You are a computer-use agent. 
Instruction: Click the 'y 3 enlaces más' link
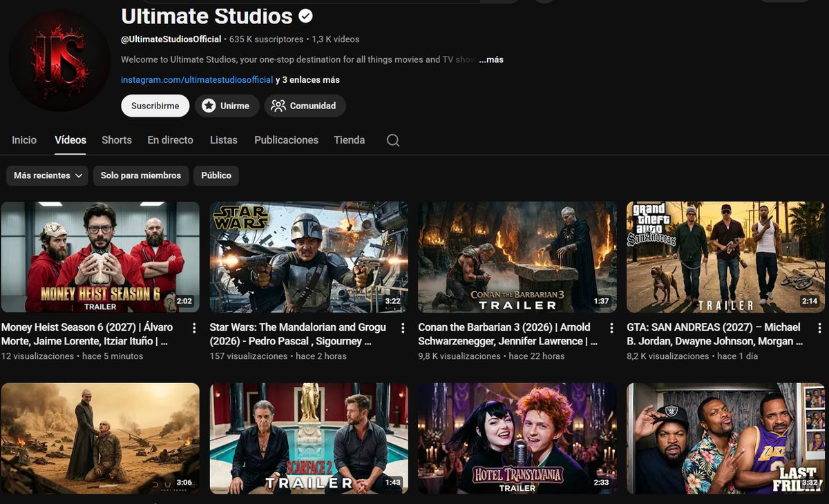[307, 80]
